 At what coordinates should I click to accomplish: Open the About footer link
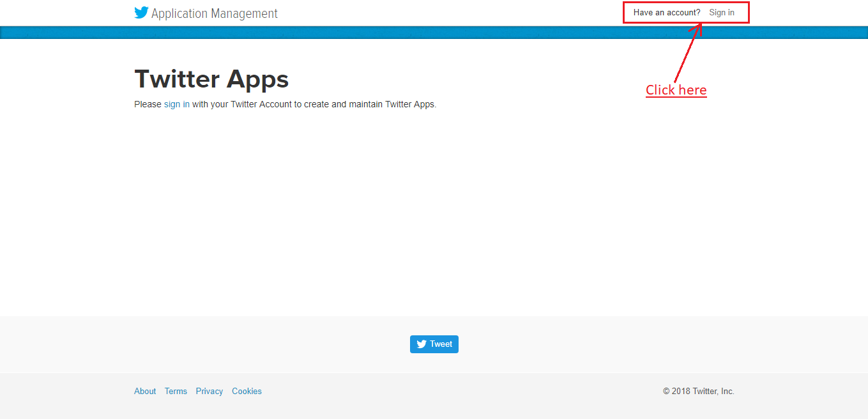145,392
